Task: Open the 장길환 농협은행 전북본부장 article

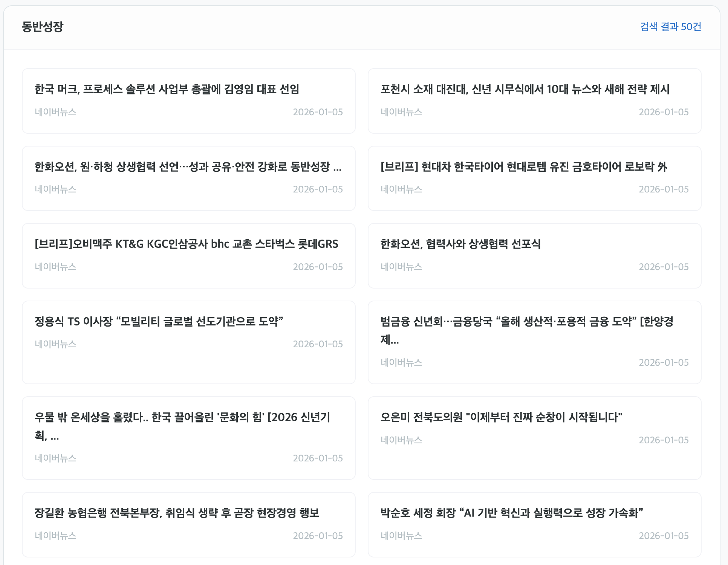Action: coord(177,513)
